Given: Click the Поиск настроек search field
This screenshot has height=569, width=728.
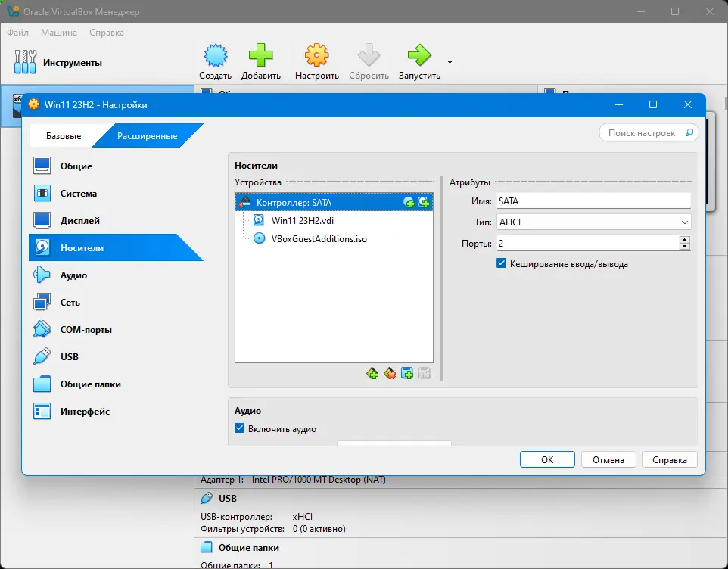Looking at the screenshot, I should pos(648,133).
